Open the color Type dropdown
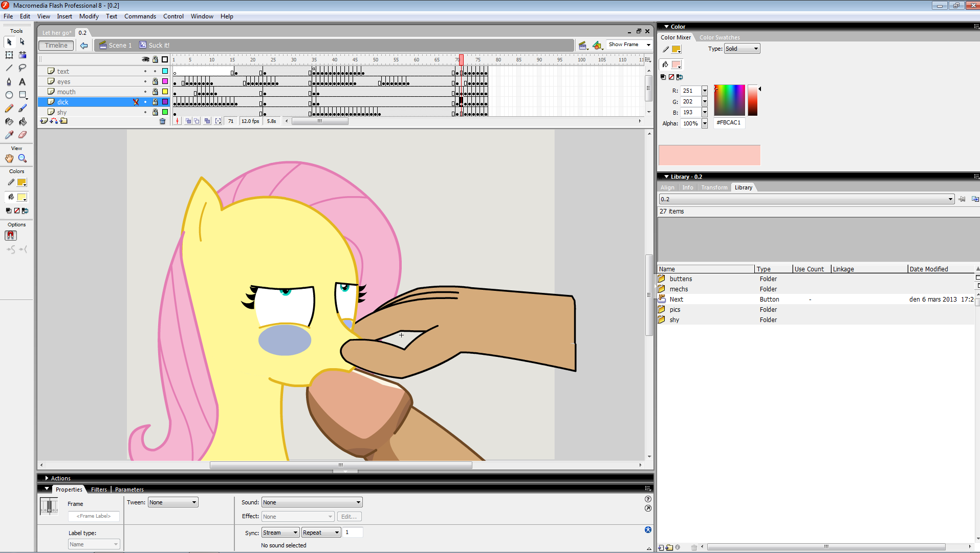Viewport: 980px width, 553px height. (x=742, y=49)
